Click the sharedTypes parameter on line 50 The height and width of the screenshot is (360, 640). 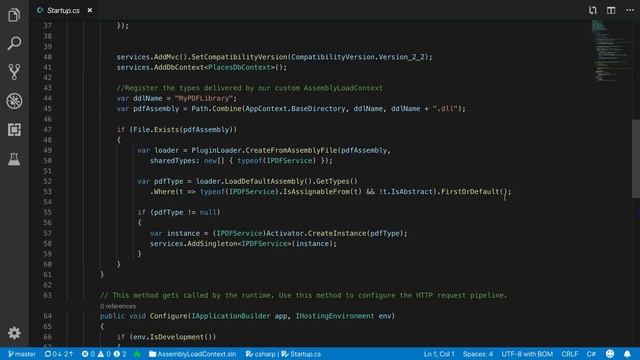(x=173, y=160)
